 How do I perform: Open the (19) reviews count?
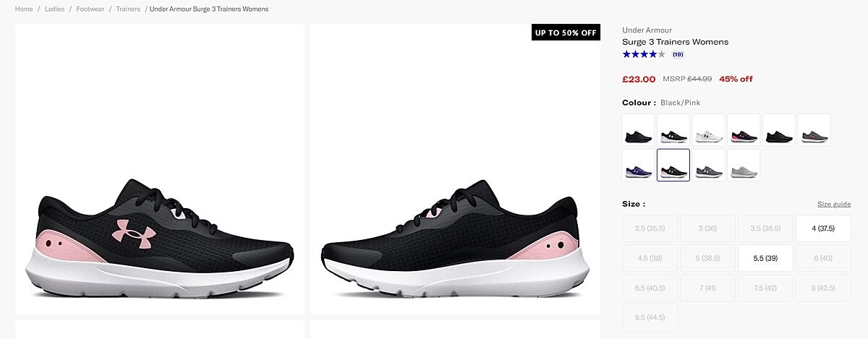pos(678,54)
